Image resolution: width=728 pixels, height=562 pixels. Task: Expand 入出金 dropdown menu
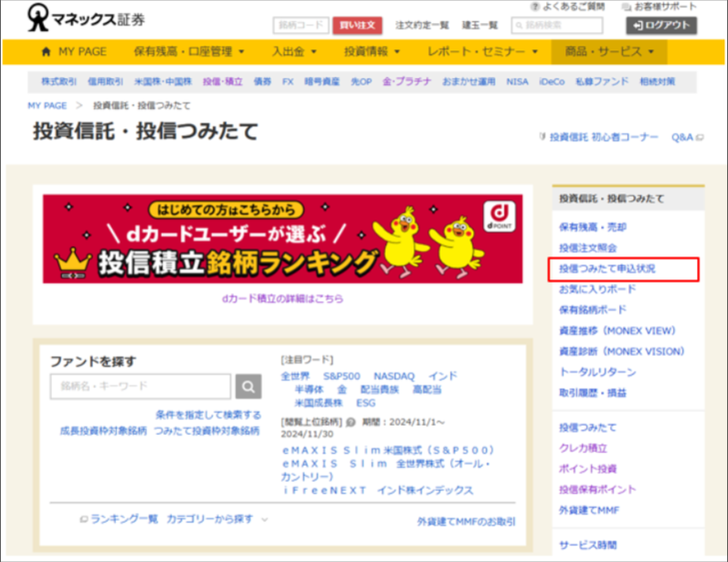[294, 51]
